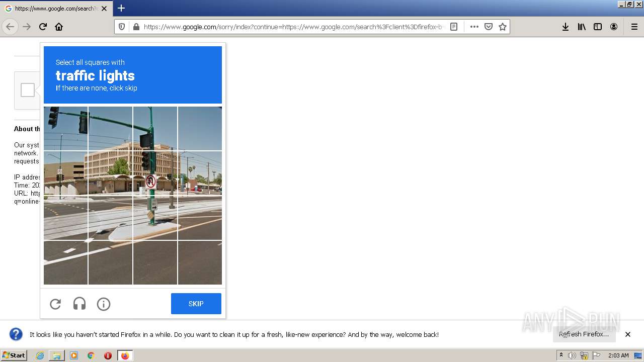Click the notification question mark icon

pyautogui.click(x=16, y=334)
